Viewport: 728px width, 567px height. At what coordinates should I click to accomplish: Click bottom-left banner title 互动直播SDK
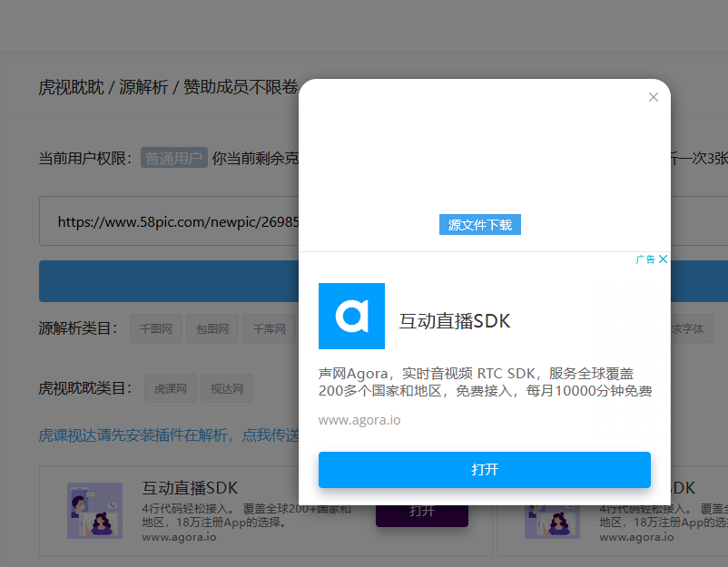click(190, 488)
